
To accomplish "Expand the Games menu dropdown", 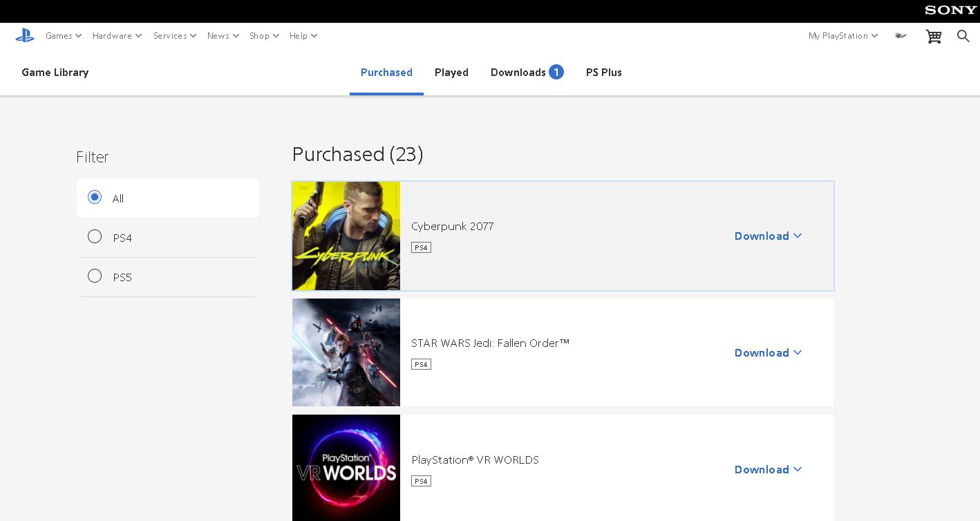I will (64, 36).
